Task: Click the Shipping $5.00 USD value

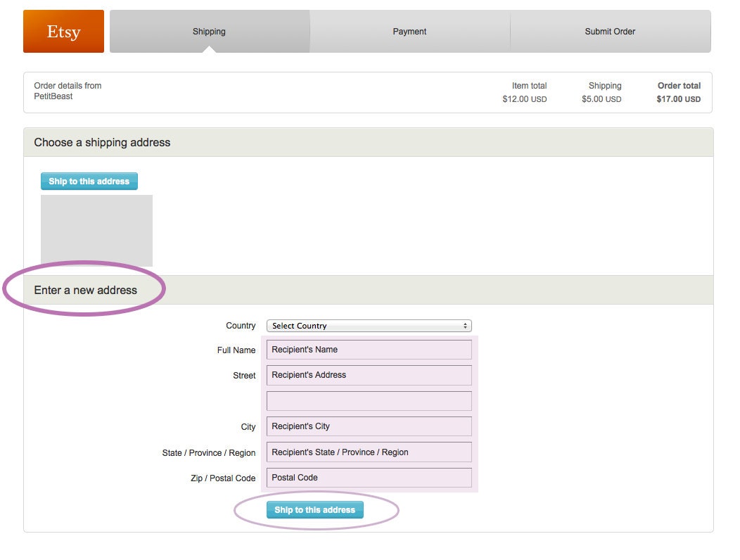Action: coord(601,99)
